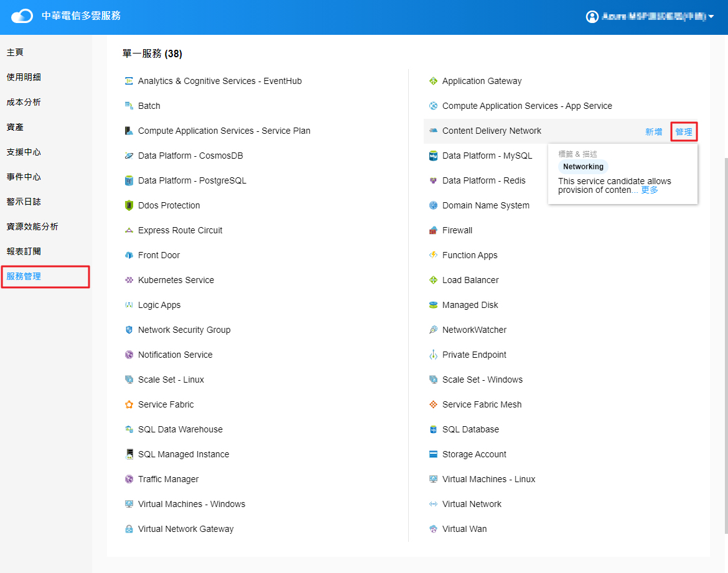Click the Ddos Protection shield icon
Viewport: 728px width, 573px height.
pyautogui.click(x=129, y=205)
